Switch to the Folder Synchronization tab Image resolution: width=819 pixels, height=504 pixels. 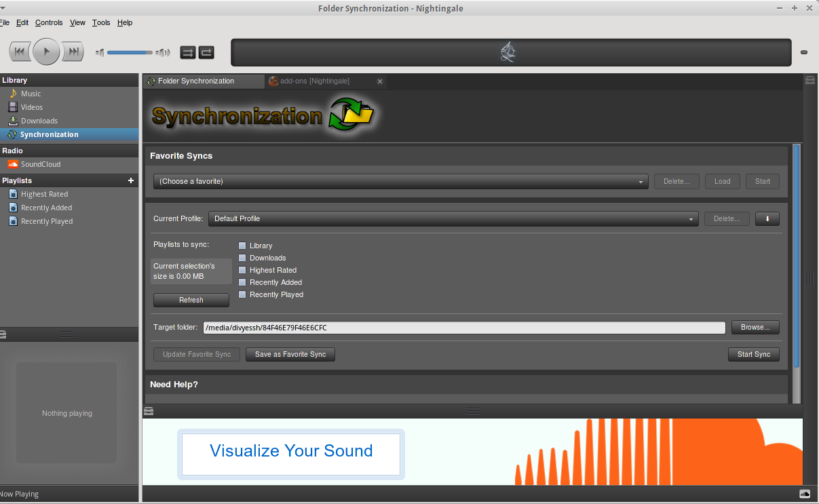pos(203,81)
